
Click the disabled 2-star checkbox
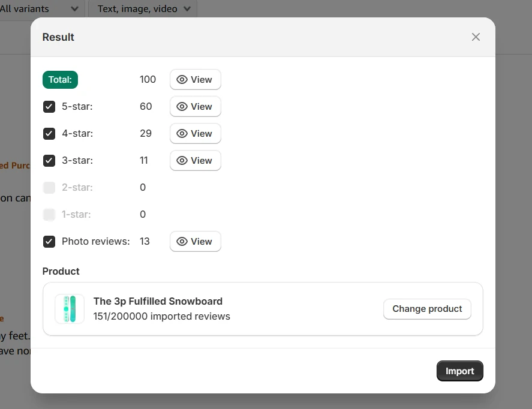point(49,188)
